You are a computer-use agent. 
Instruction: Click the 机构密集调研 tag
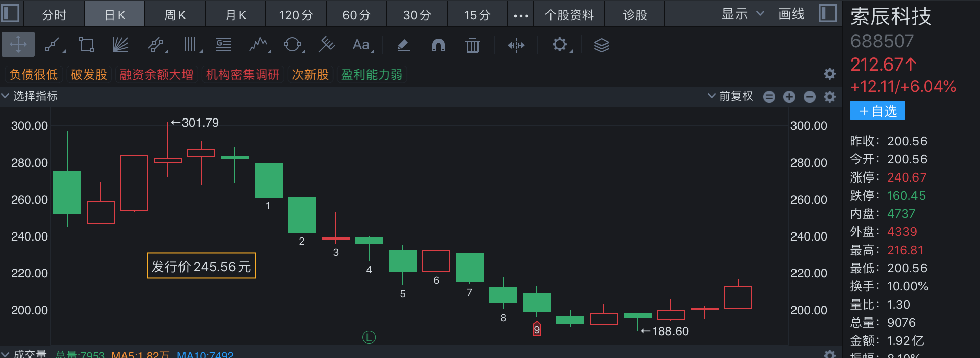coord(242,75)
